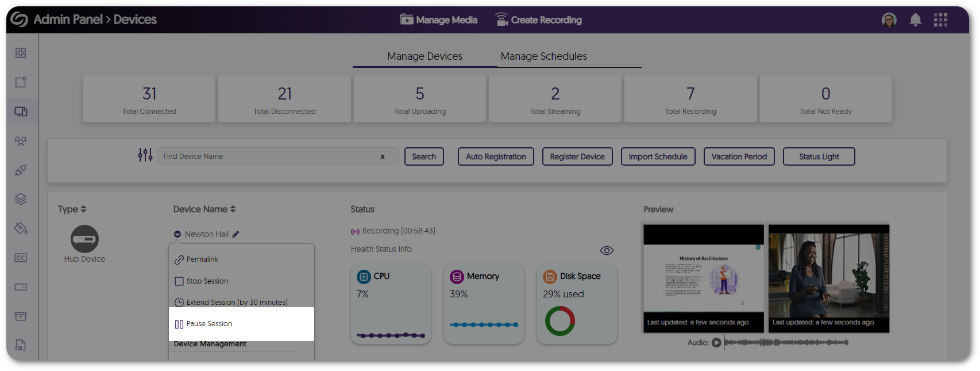Click the Disk Space icon

point(550,277)
